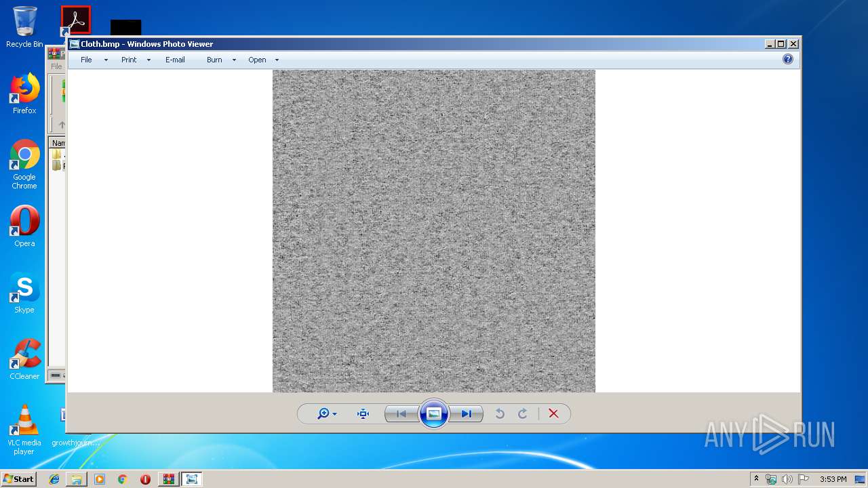Select the VLC media player shortcut

coord(24,430)
